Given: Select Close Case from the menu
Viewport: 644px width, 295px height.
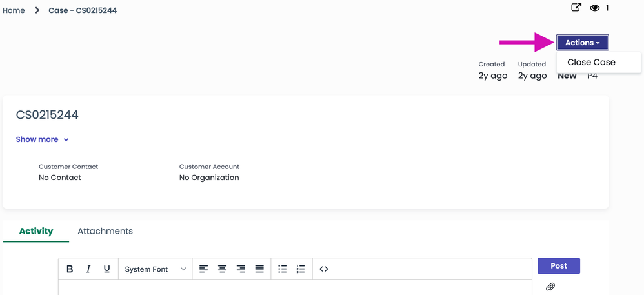Looking at the screenshot, I should (591, 63).
